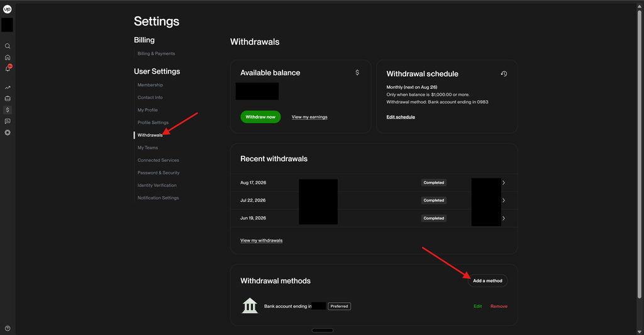Expand the Aug 17, 2026 withdrawal chevron
644x335 pixels.
(504, 183)
